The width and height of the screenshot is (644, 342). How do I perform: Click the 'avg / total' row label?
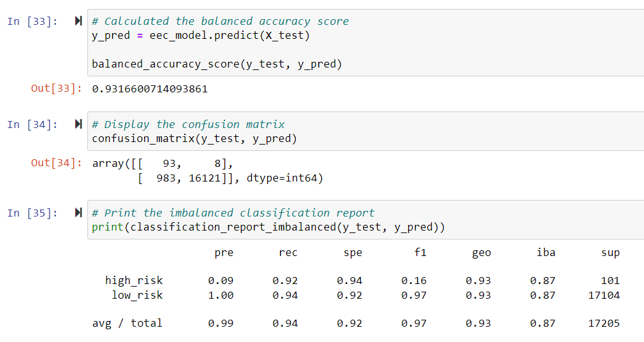point(128,324)
